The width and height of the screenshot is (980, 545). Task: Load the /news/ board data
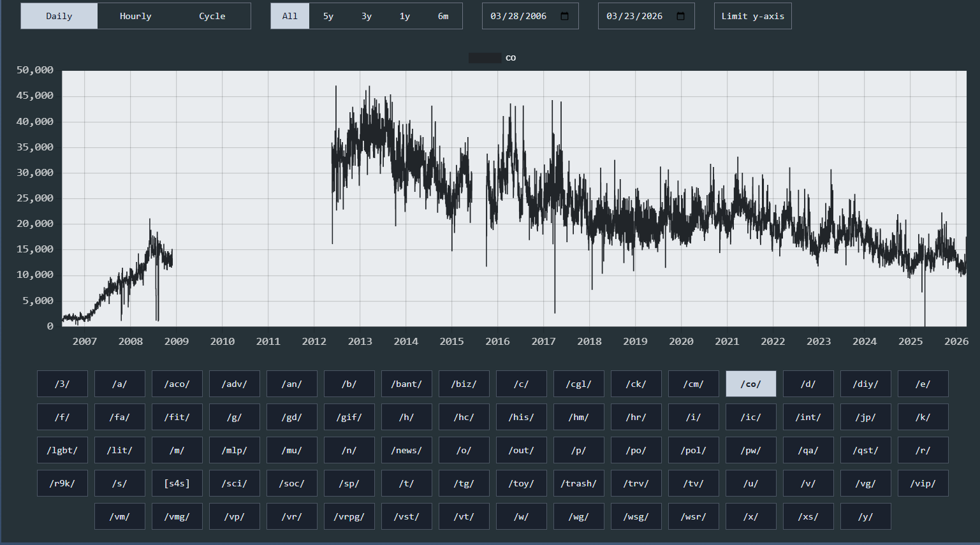407,450
